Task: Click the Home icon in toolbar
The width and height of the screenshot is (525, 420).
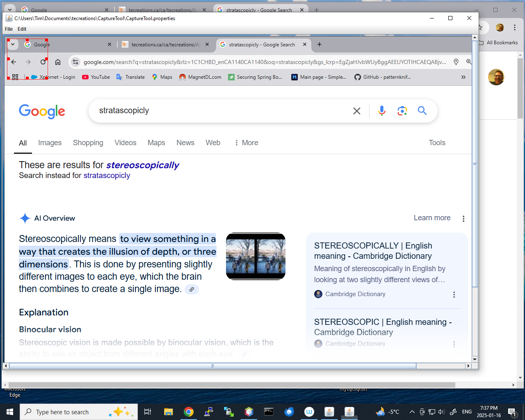Action: click(58, 62)
